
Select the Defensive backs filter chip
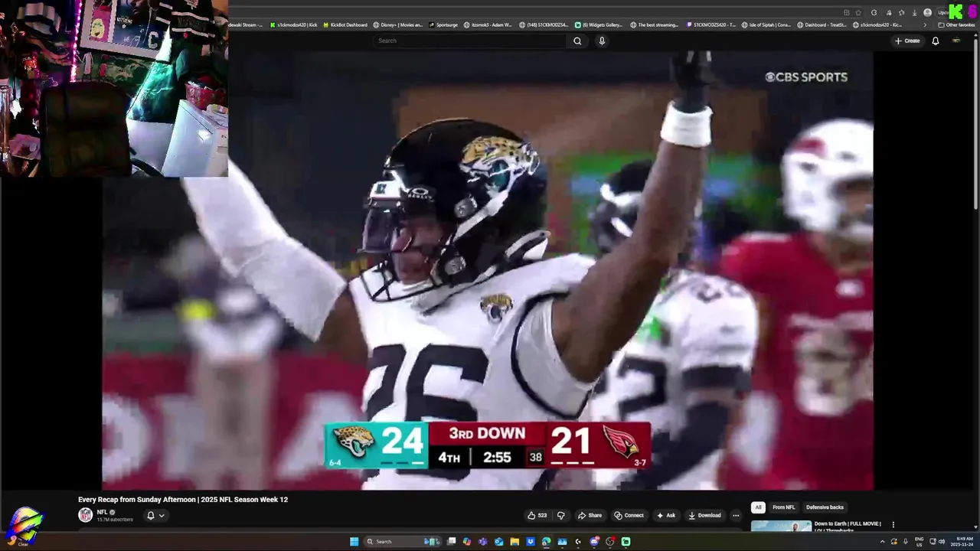pyautogui.click(x=825, y=507)
